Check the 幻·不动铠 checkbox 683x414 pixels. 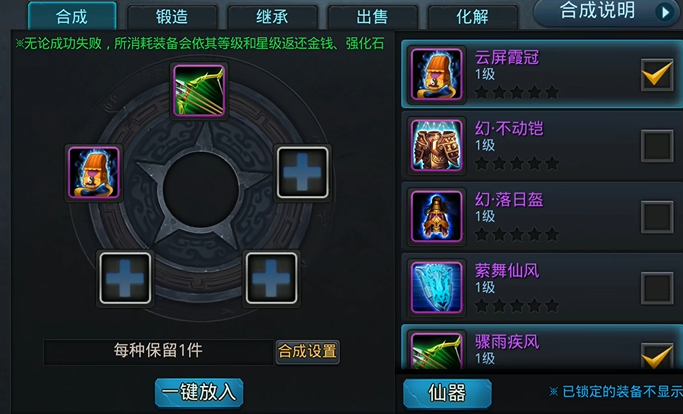pos(657,146)
